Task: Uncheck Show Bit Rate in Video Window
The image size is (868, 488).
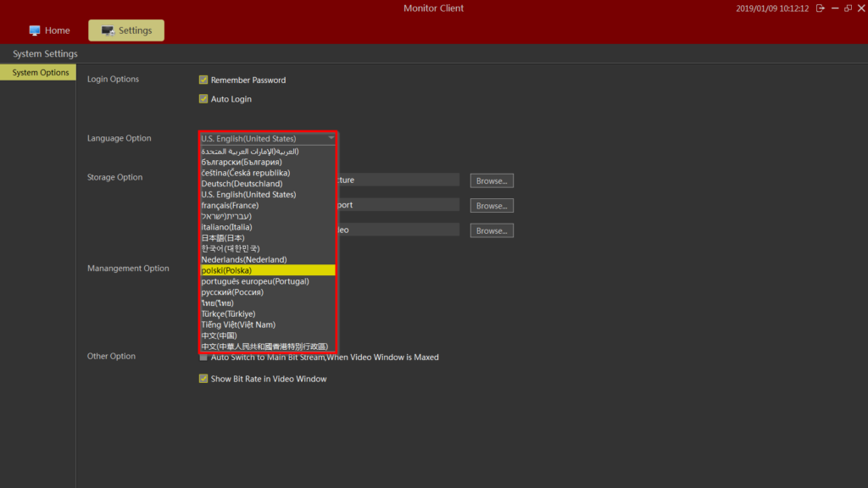Action: [203, 379]
